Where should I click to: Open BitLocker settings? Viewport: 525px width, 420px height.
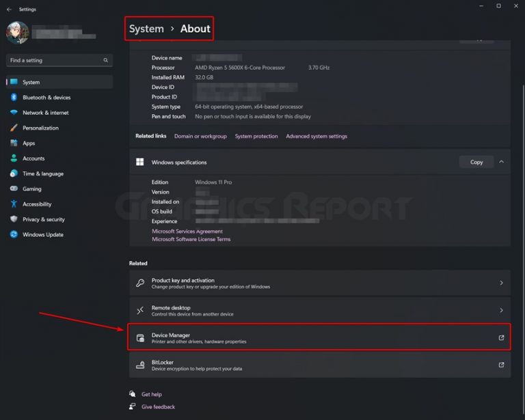(320, 365)
